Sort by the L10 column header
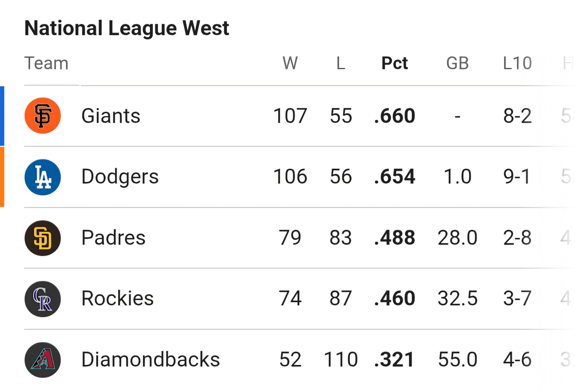575x392 pixels. point(517,63)
